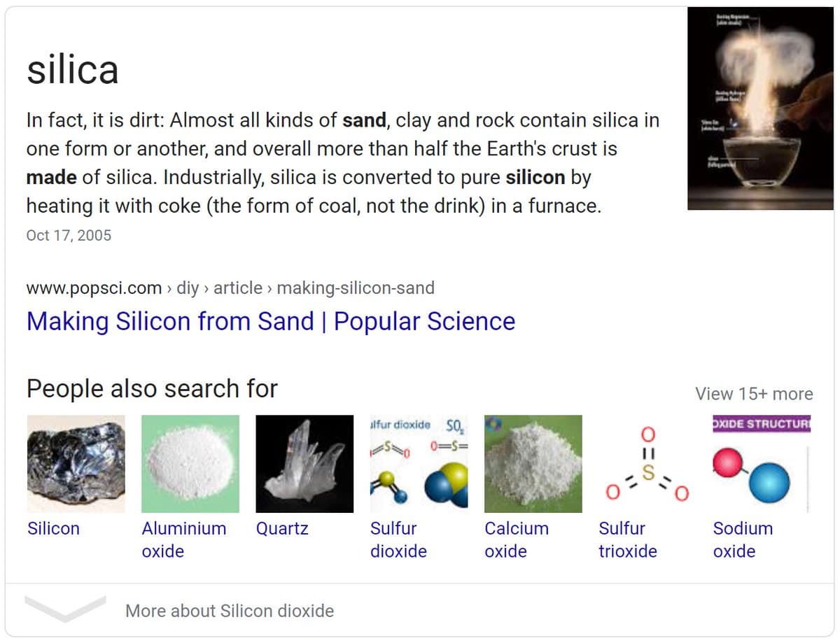The width and height of the screenshot is (840, 643).
Task: Click the Sodium oxide structure image
Action: (x=761, y=463)
